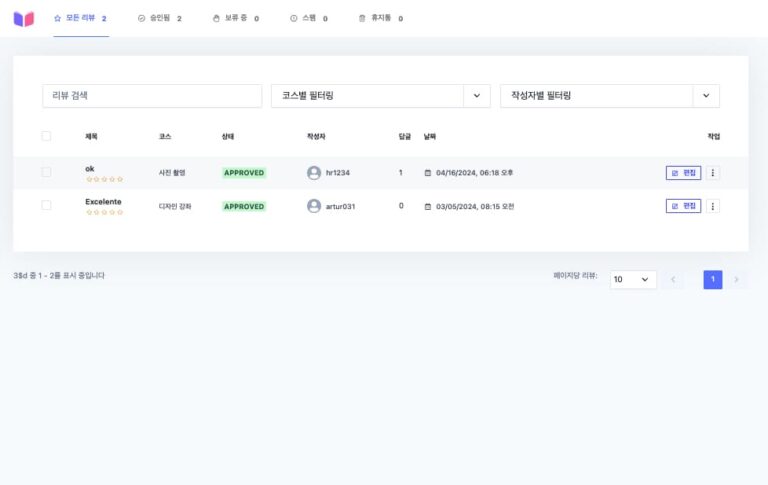Viewport: 768px width, 485px height.
Task: Click 편집 button for the 'ok' review
Action: click(x=683, y=173)
